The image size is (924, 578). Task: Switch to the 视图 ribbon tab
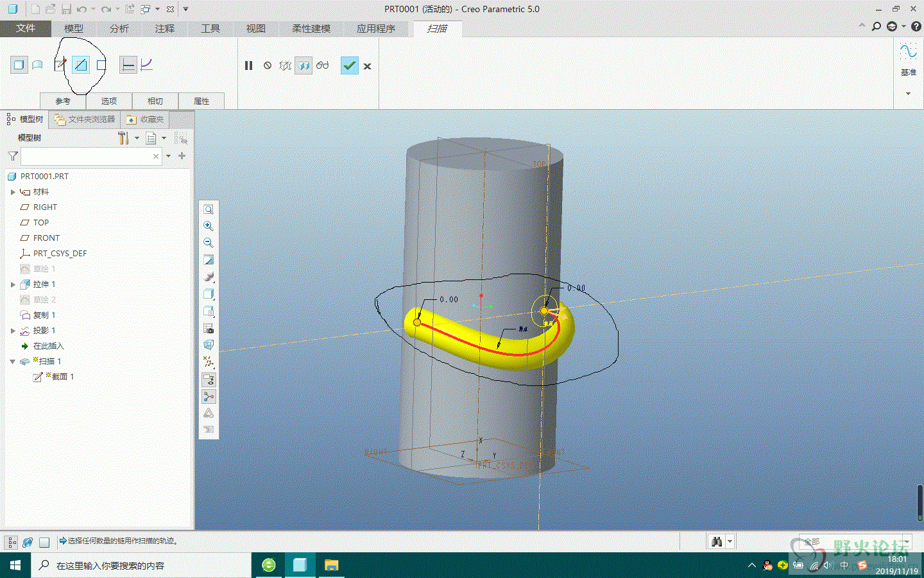coord(256,28)
